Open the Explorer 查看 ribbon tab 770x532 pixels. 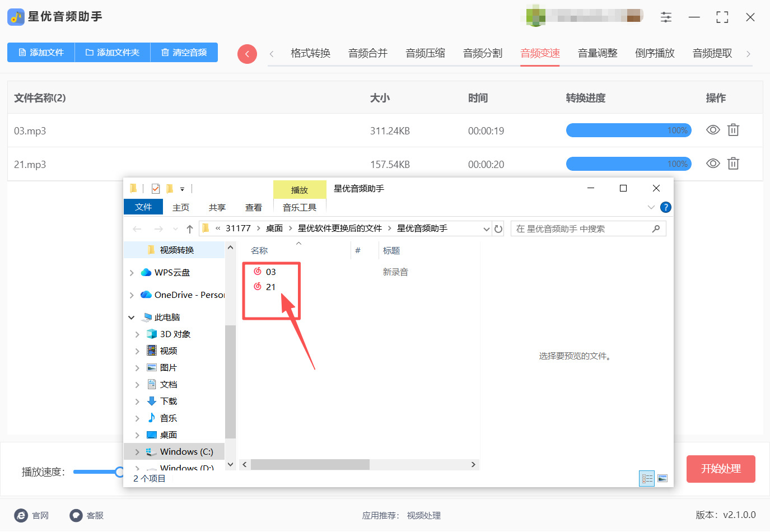tap(254, 207)
